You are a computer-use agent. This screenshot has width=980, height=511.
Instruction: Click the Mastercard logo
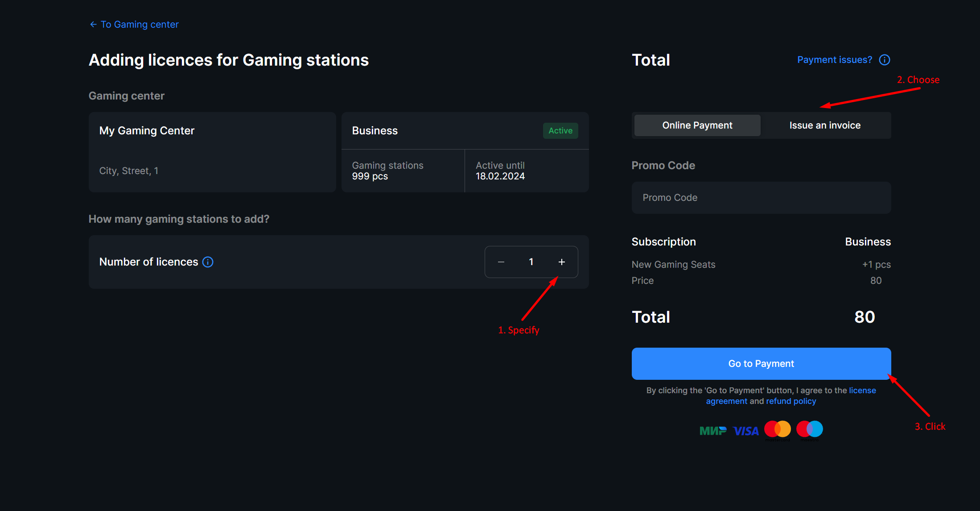click(x=777, y=429)
